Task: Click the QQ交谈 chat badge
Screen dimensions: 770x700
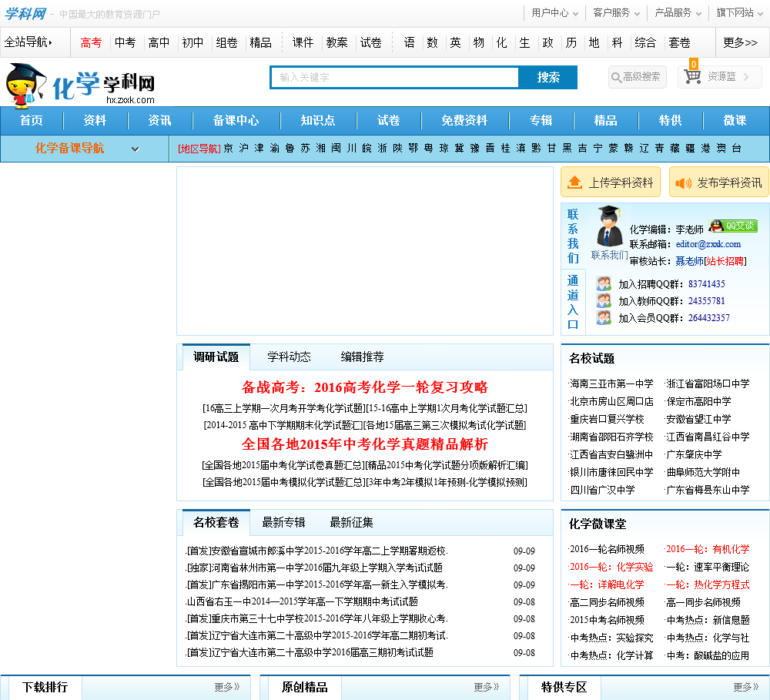Action: [x=733, y=226]
